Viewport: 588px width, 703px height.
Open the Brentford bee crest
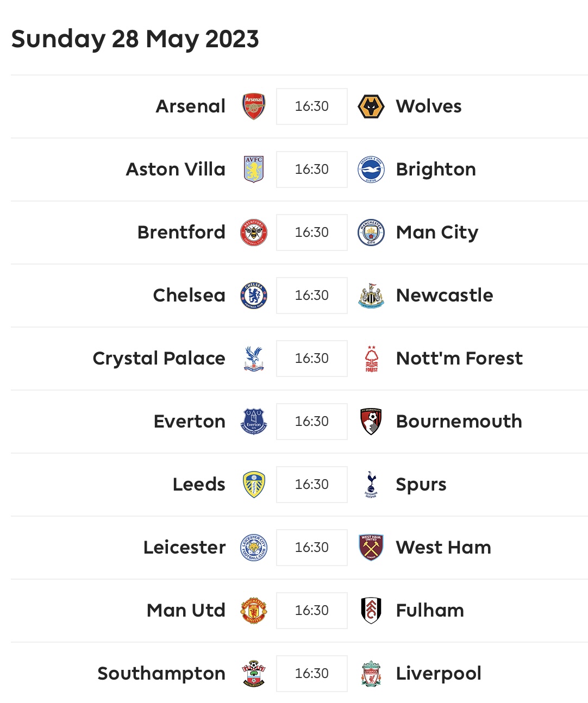point(254,233)
